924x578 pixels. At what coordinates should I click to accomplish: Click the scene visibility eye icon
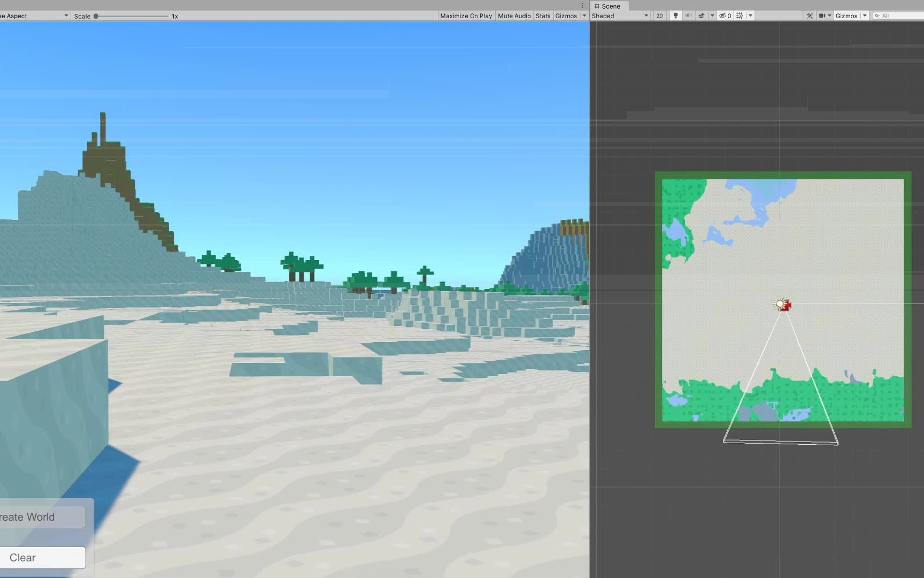click(x=723, y=16)
